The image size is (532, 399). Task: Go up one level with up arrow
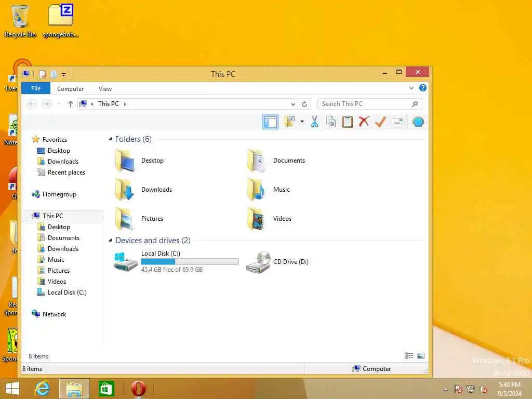(70, 104)
